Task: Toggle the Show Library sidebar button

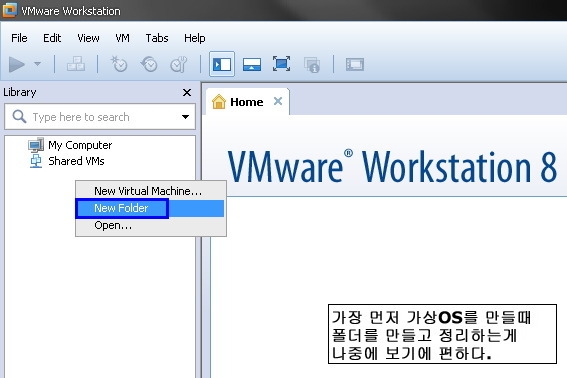Action: click(222, 64)
